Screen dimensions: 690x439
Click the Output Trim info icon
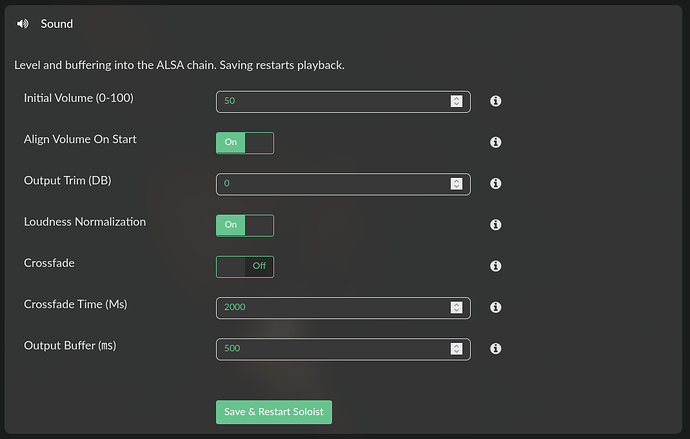click(x=495, y=183)
